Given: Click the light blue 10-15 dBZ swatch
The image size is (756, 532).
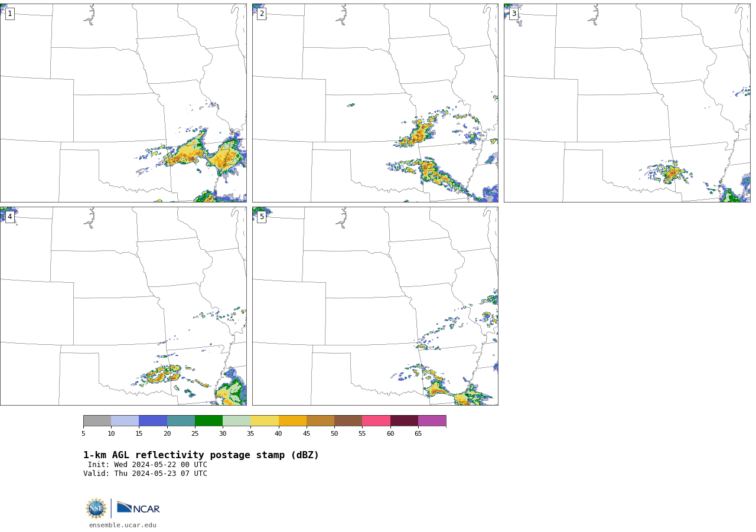Looking at the screenshot, I should click(125, 420).
